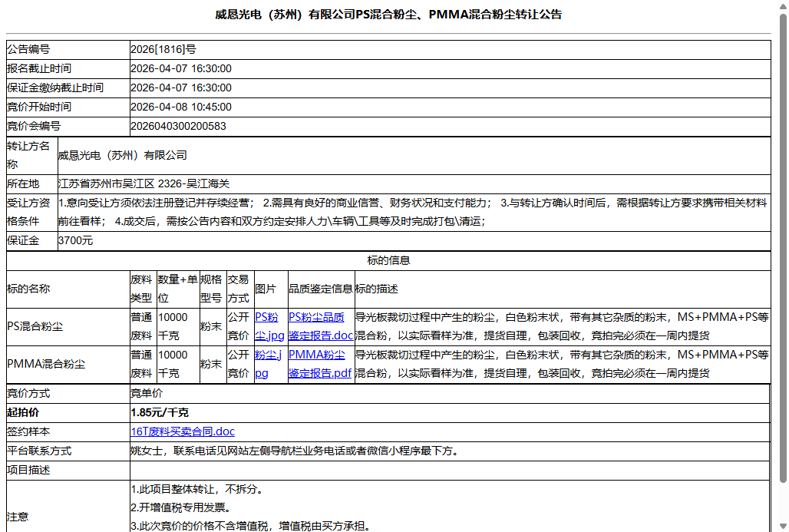Click announcement number 2026[1816]号
Viewport: 789px width, 532px height.
pyautogui.click(x=163, y=49)
